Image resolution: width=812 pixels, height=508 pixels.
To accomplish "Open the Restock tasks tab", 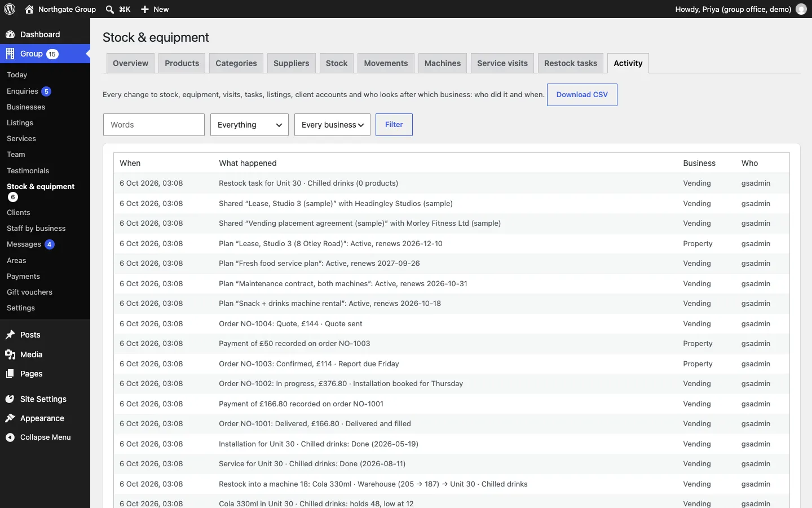I will tap(570, 63).
